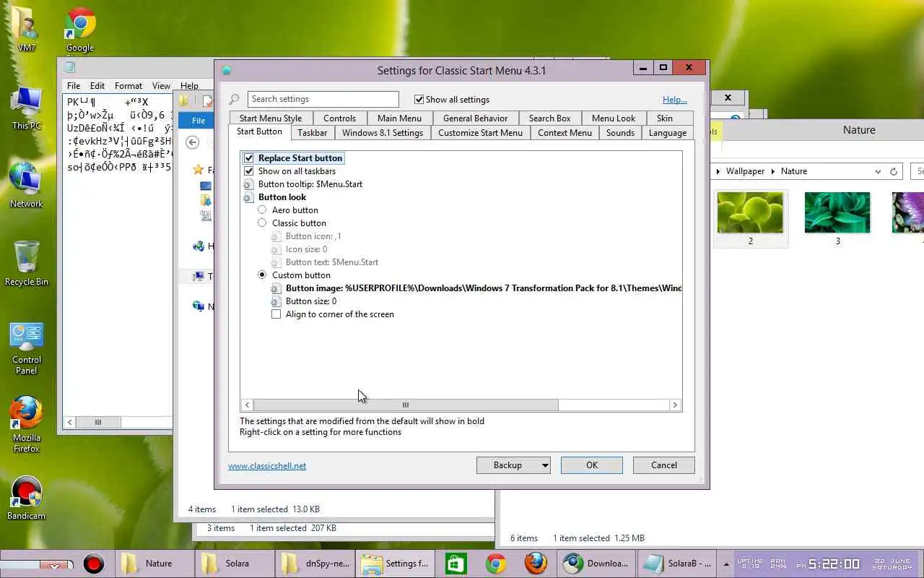Screen dimensions: 924x578
Task: Open Sounds tab
Action: (620, 133)
